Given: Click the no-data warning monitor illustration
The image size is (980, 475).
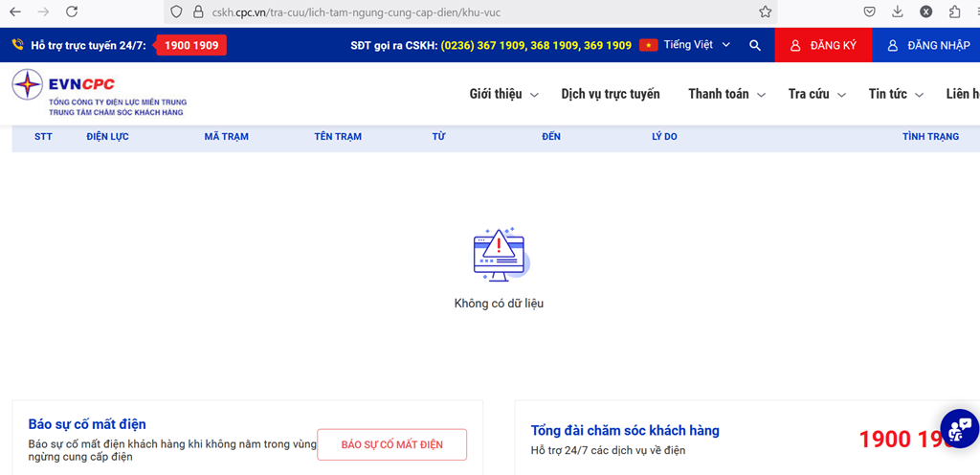Looking at the screenshot, I should coord(501,254).
